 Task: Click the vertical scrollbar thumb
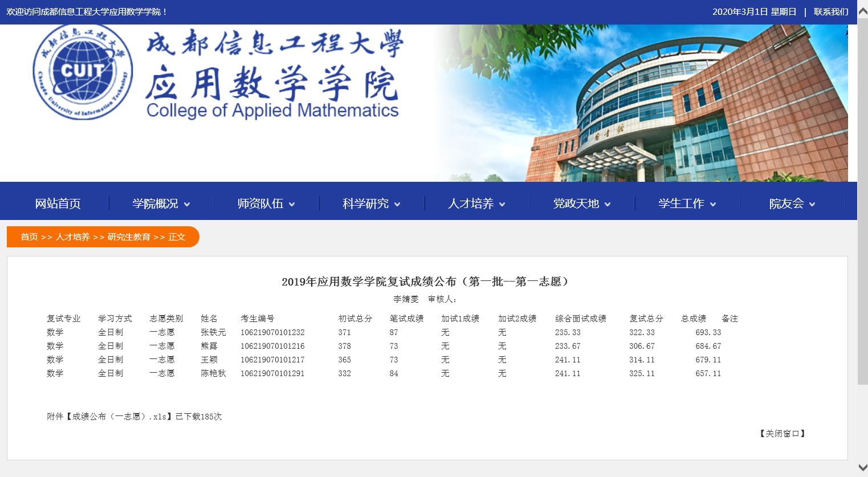tap(862, 199)
